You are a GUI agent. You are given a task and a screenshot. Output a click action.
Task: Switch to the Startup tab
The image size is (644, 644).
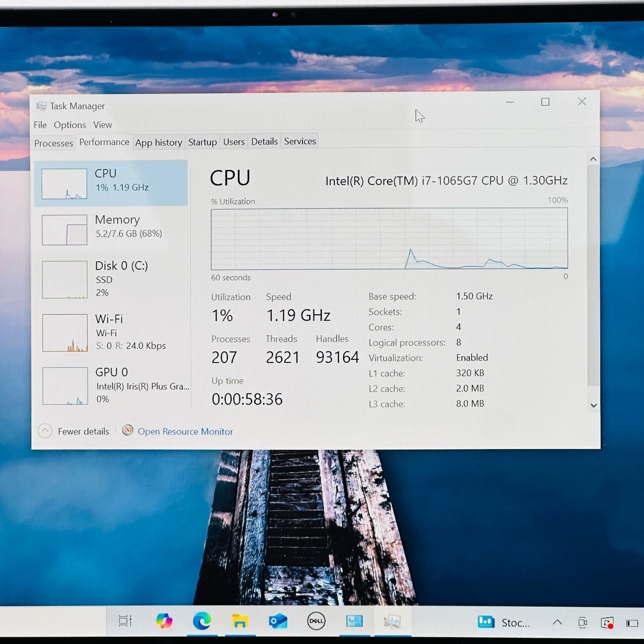click(x=202, y=142)
